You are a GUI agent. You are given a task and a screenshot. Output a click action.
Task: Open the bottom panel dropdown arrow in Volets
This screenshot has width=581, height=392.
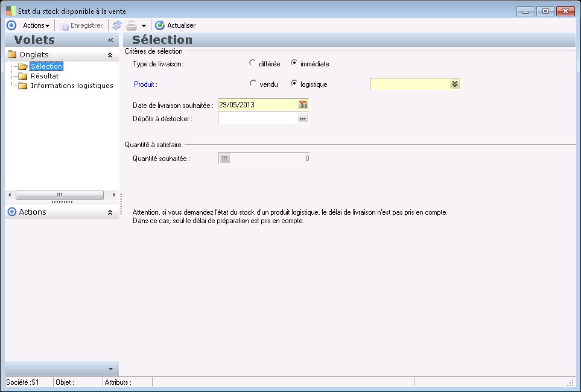tap(110, 369)
